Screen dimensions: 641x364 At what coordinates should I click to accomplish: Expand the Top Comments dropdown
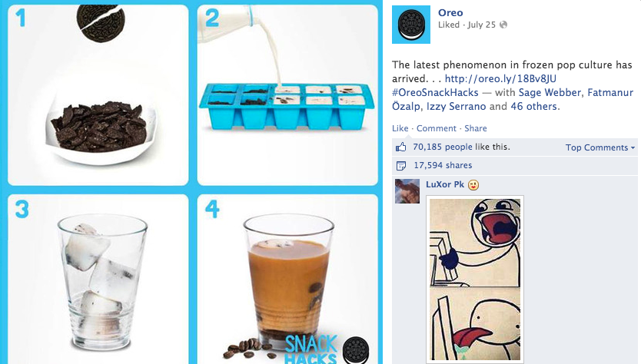coord(600,147)
